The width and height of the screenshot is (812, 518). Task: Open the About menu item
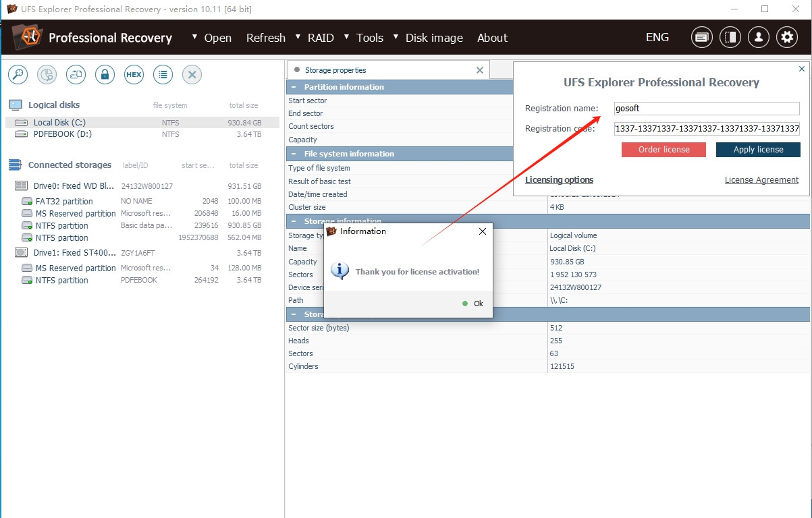tap(492, 38)
